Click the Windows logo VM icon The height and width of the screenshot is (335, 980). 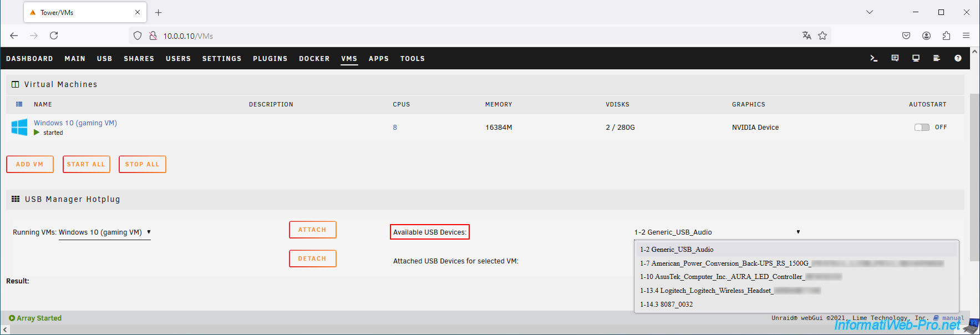tap(19, 127)
